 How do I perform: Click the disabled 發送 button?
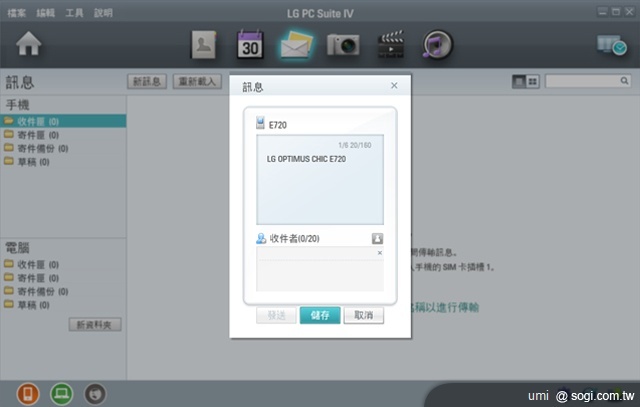(276, 315)
